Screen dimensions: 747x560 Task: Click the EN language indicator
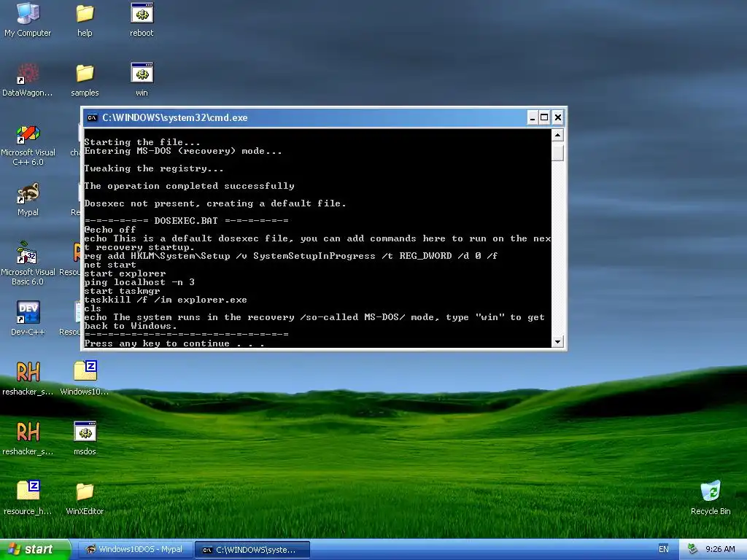pos(663,549)
